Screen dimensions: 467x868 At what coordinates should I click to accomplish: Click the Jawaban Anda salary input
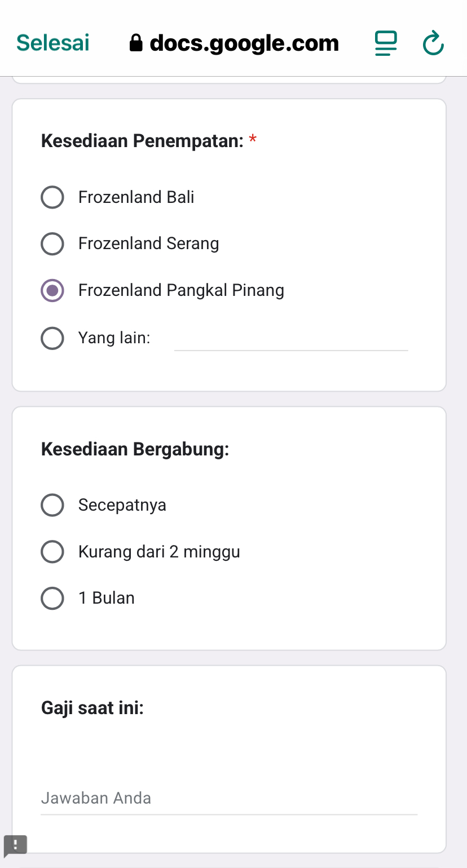(x=228, y=799)
